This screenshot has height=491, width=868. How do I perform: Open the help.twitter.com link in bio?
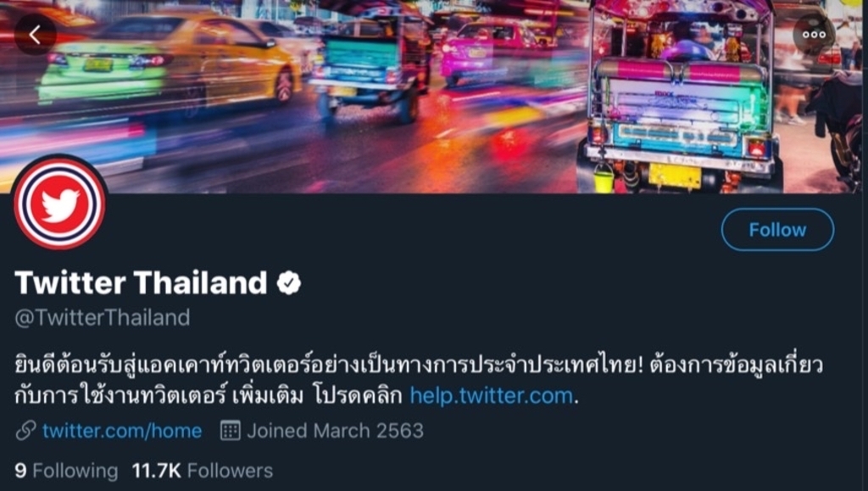point(491,396)
